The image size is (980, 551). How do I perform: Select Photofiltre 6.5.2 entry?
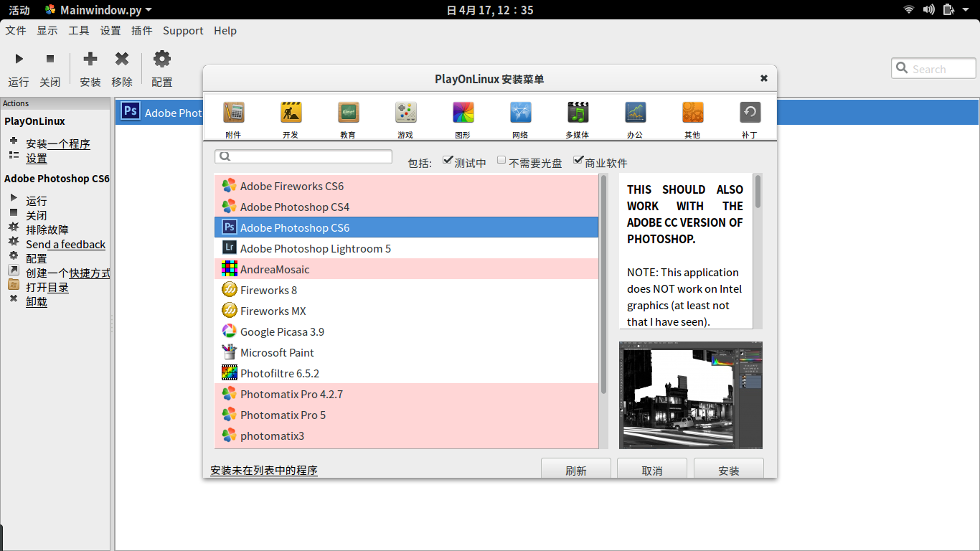pyautogui.click(x=406, y=373)
